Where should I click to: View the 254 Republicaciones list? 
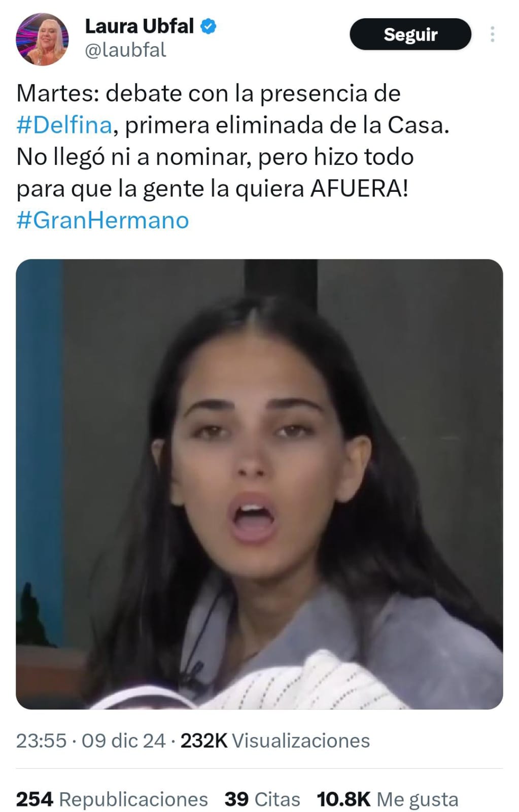[112, 799]
